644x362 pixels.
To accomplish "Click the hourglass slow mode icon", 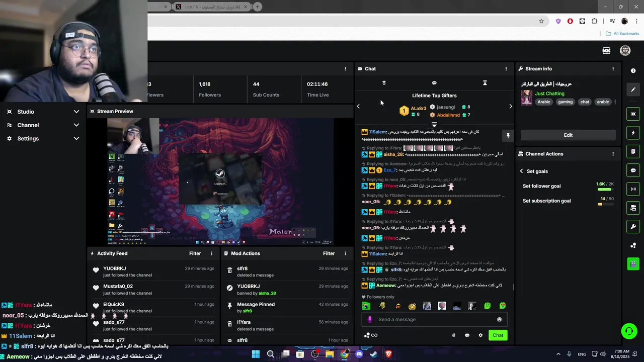I will pos(485,83).
